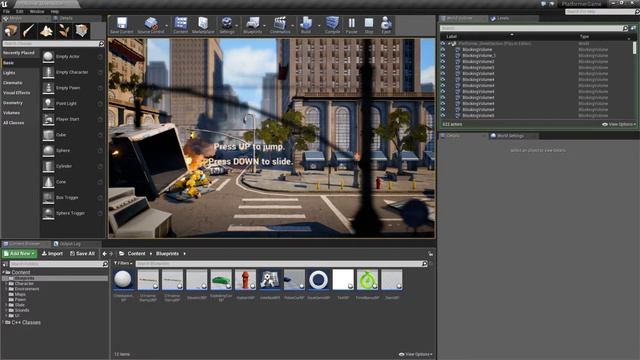Select the Environment folder in tree
This screenshot has height=360, width=640.
point(27,289)
